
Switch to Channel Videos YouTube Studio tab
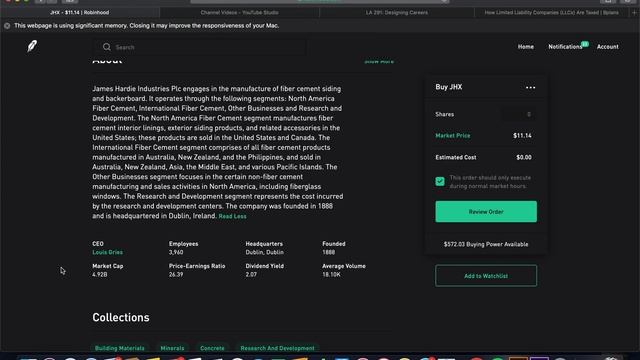(240, 13)
